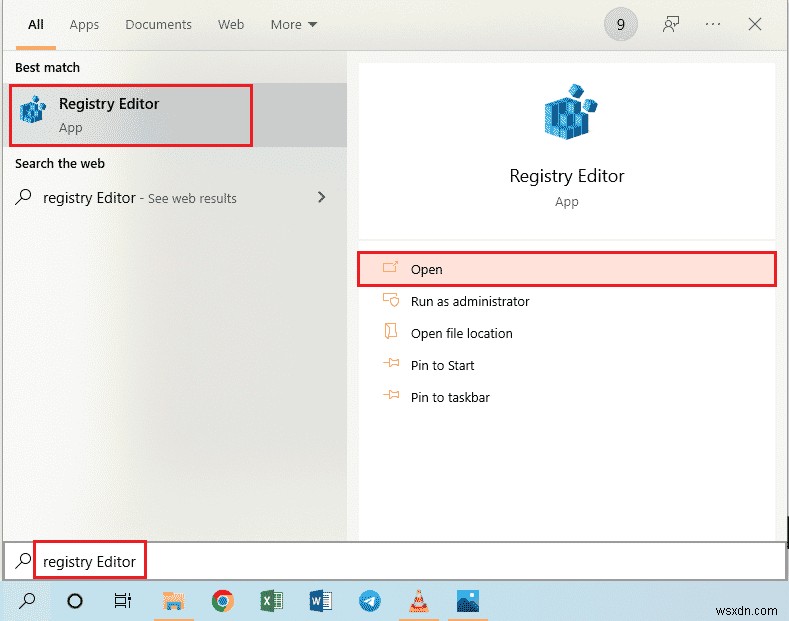Click the Registry Editor title in preview pane
The image size is (789, 621).
[567, 176]
